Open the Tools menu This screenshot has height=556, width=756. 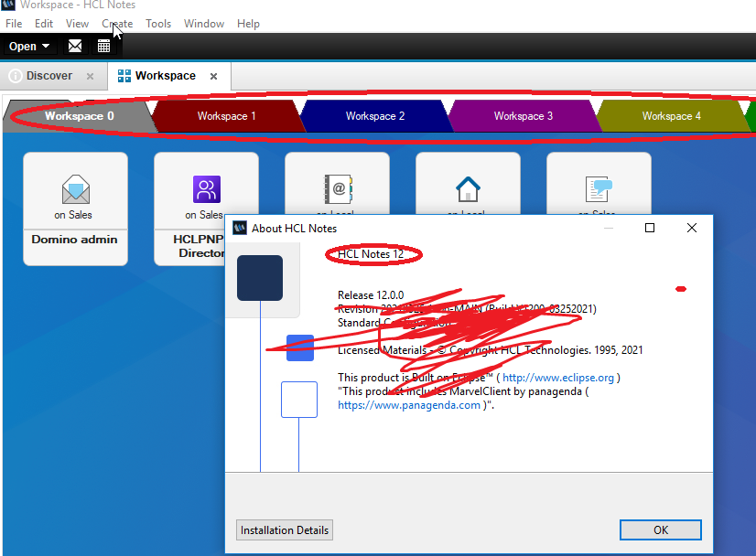158,24
